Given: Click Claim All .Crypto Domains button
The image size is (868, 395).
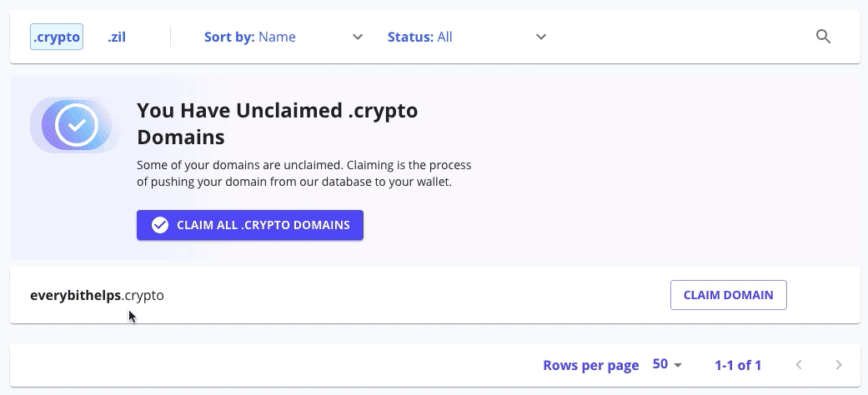Looking at the screenshot, I should pos(250,225).
